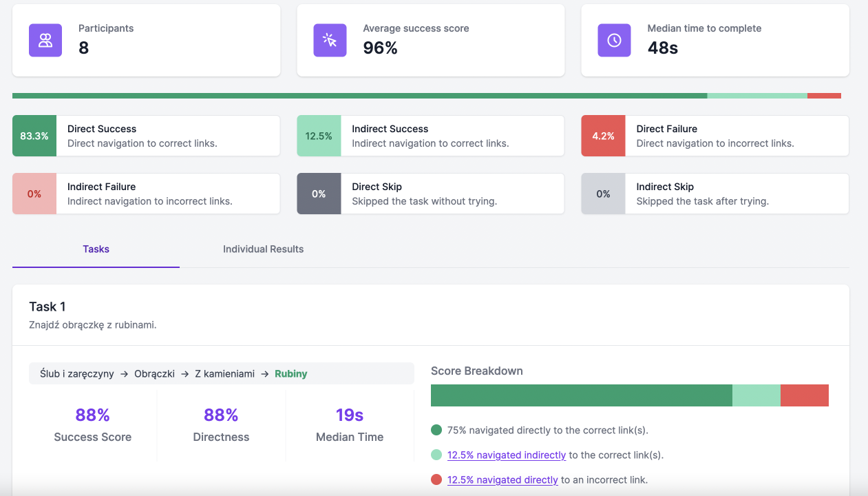This screenshot has height=496, width=868.
Task: Click the 12.5% Indirect Success badge
Action: (319, 136)
